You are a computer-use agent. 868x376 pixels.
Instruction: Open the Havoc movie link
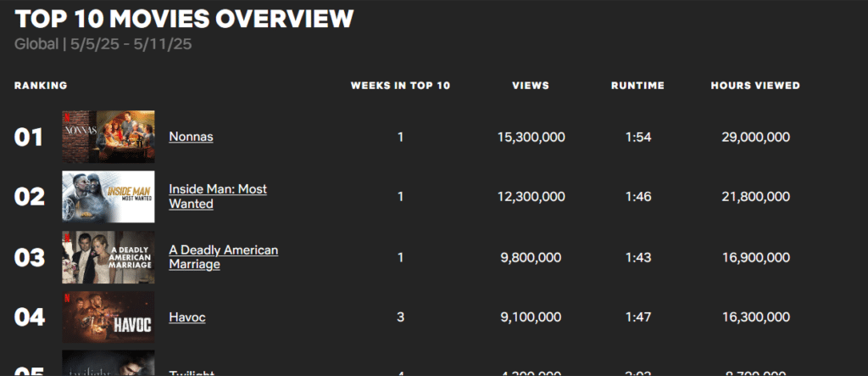[x=187, y=317]
